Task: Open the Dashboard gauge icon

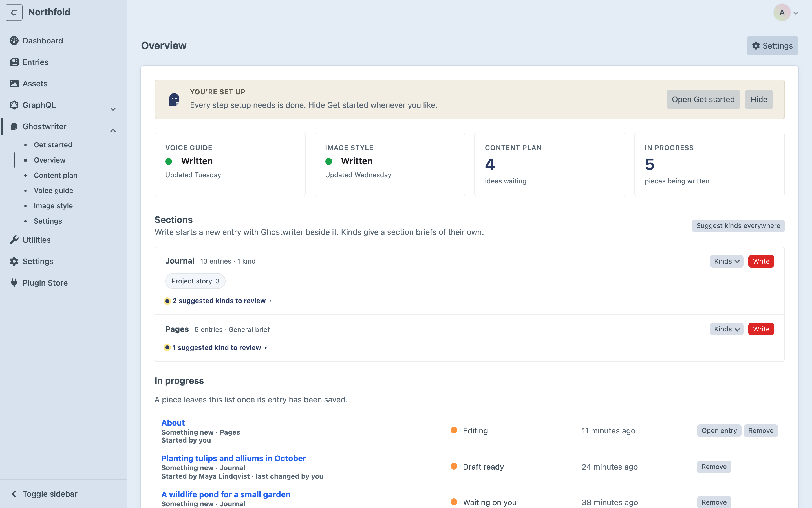Action: 14,41
